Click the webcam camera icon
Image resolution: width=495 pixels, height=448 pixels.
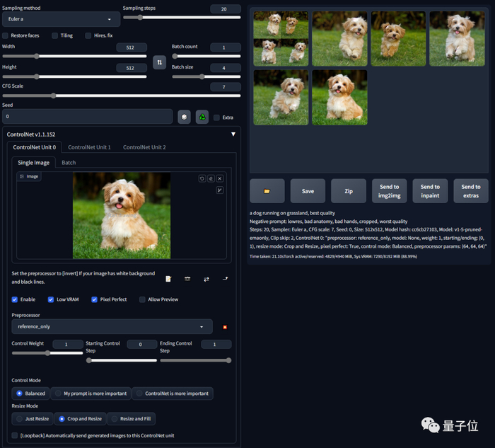[x=187, y=279]
